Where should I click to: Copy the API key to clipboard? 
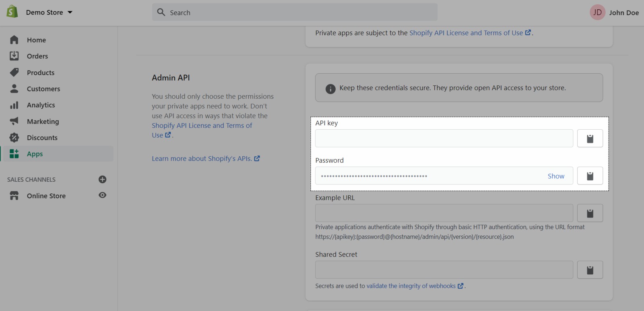coord(590,138)
